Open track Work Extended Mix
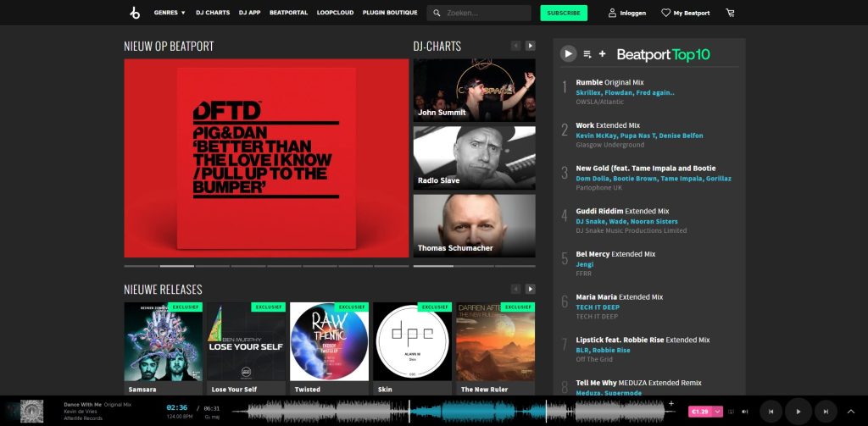868x426 pixels. [608, 125]
